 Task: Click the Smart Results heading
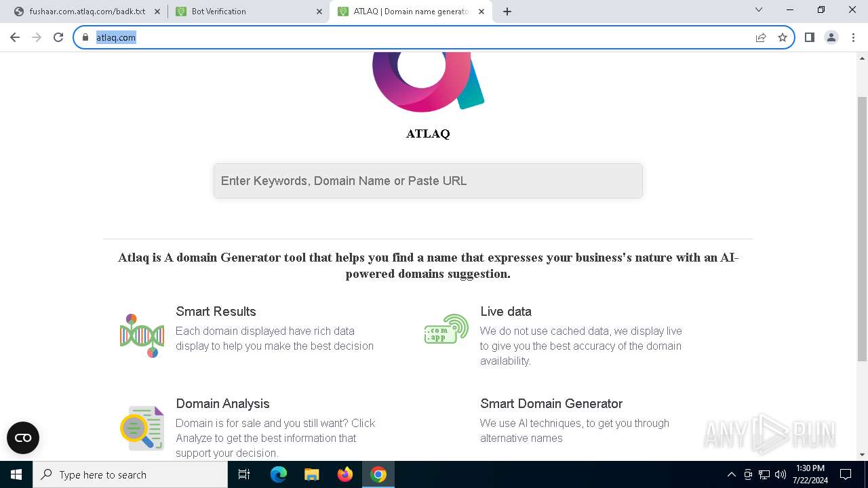click(x=216, y=312)
